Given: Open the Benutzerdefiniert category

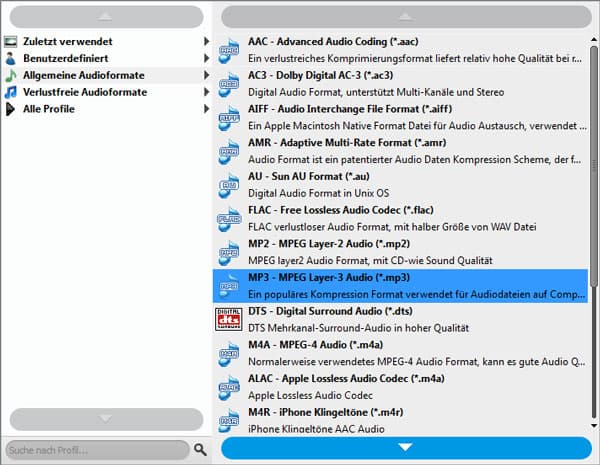Looking at the screenshot, I should (x=106, y=58).
